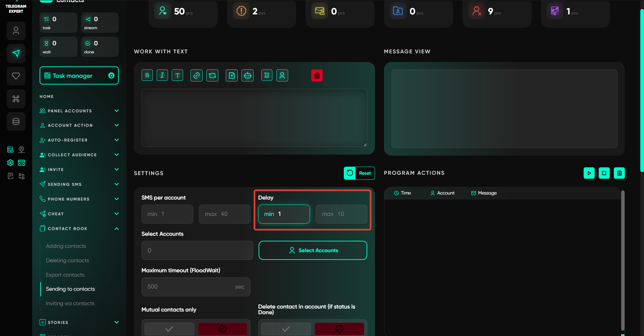Click the Select Accounts button

(x=313, y=250)
